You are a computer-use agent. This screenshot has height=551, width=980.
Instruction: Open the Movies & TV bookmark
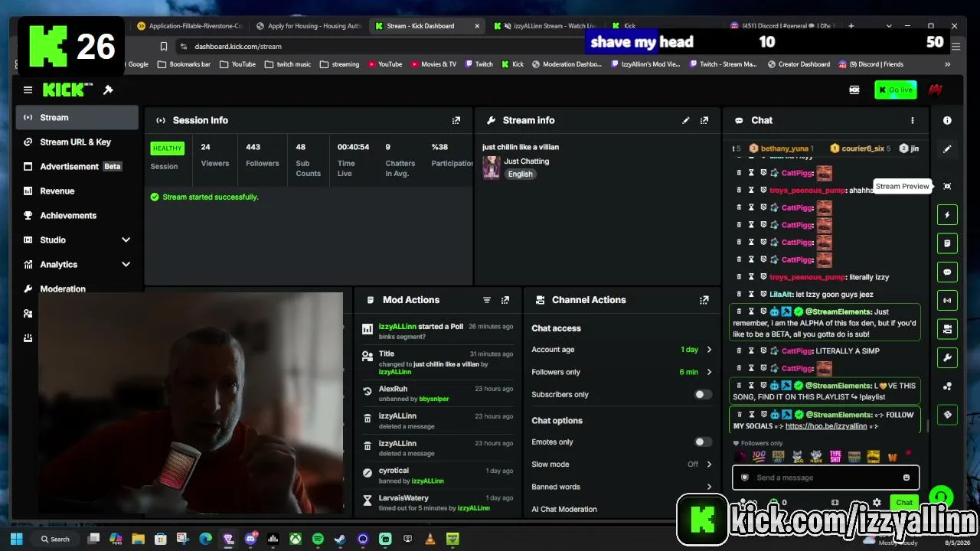coord(433,64)
